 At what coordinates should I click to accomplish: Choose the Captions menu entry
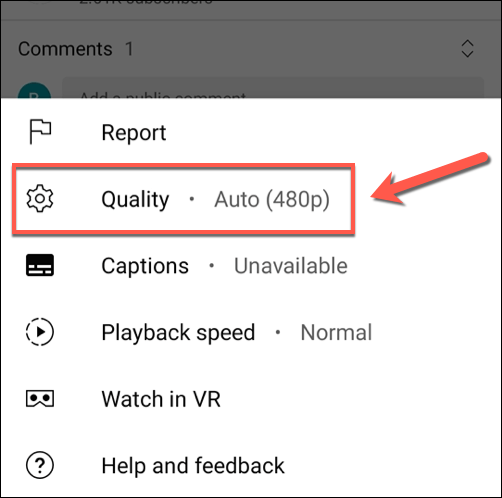click(251, 266)
